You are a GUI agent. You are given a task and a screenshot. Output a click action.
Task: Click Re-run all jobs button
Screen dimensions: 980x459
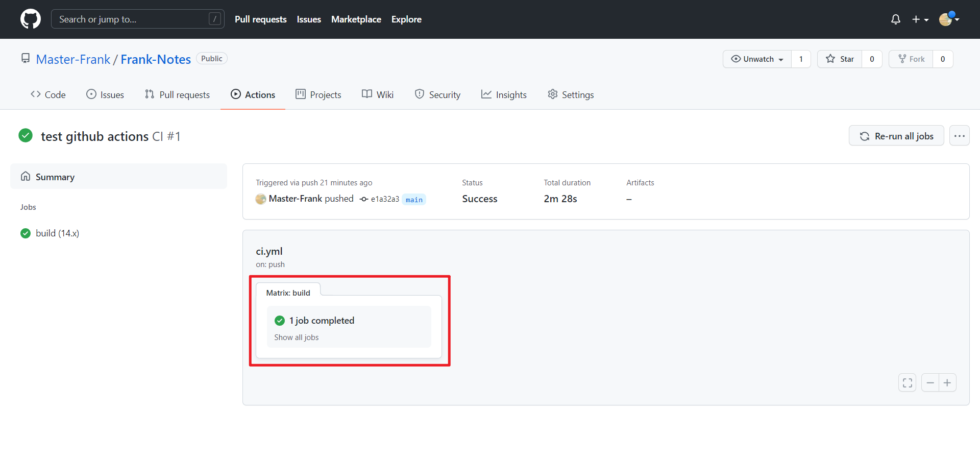point(896,136)
